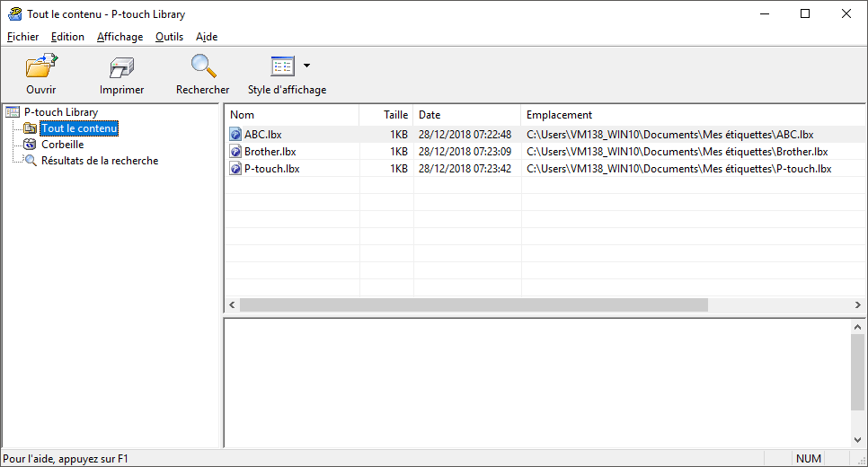Click date 28/12/2018 07:22:48 cell
The height and width of the screenshot is (467, 868).
pyautogui.click(x=465, y=135)
